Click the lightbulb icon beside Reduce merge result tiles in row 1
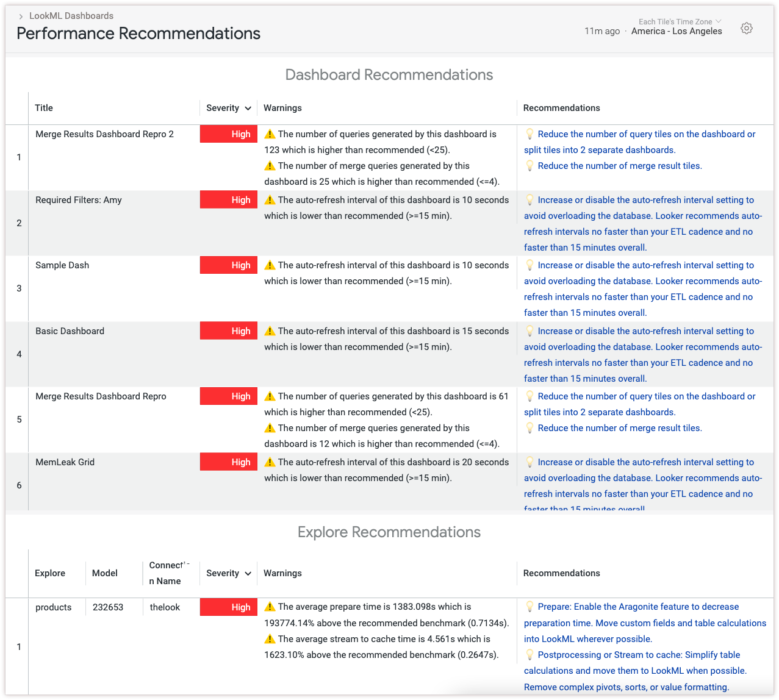 pyautogui.click(x=530, y=166)
